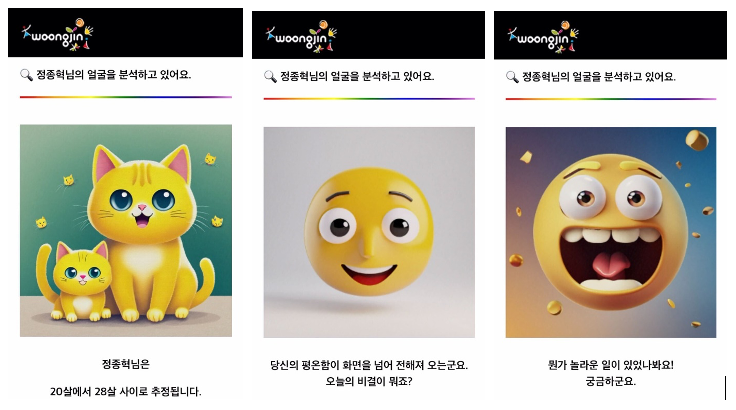Click the magnifier icon in the middle panel
The height and width of the screenshot is (410, 736).
coord(270,77)
